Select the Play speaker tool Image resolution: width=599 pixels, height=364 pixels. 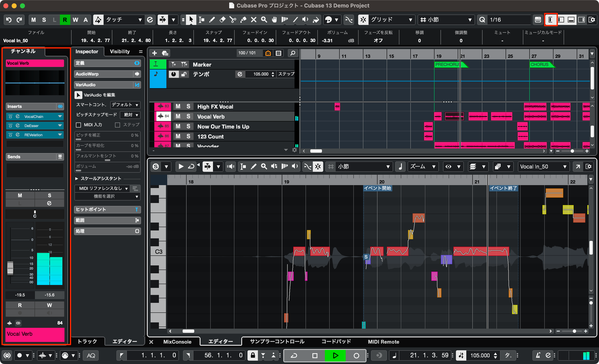pos(305,20)
